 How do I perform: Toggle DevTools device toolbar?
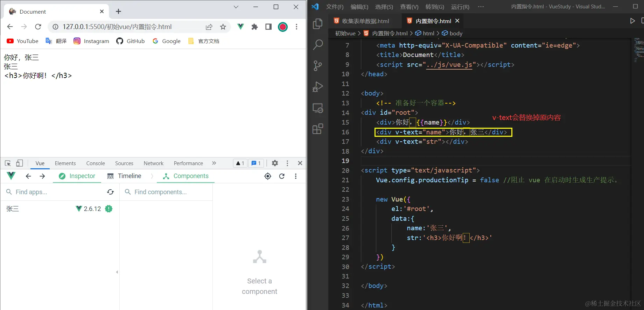coord(20,163)
